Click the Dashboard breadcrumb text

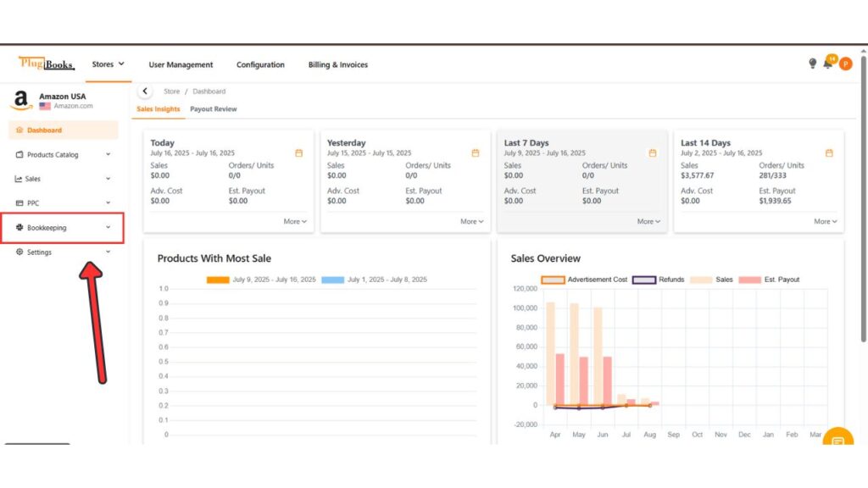point(209,91)
